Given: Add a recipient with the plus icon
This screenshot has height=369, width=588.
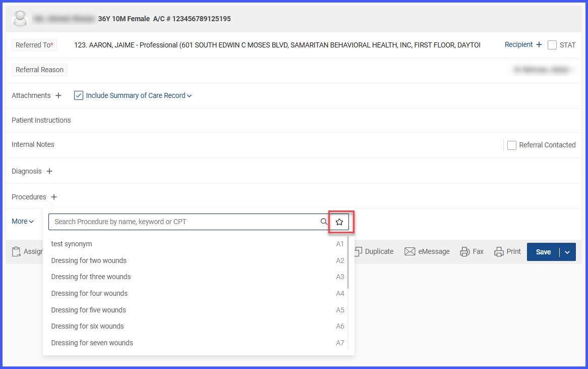Looking at the screenshot, I should click(x=539, y=44).
